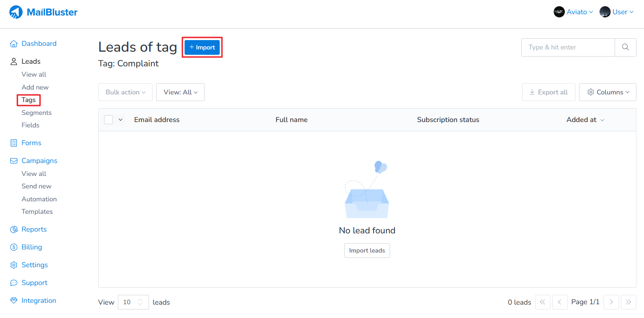Adjust the leads-per-page stepper

141,302
